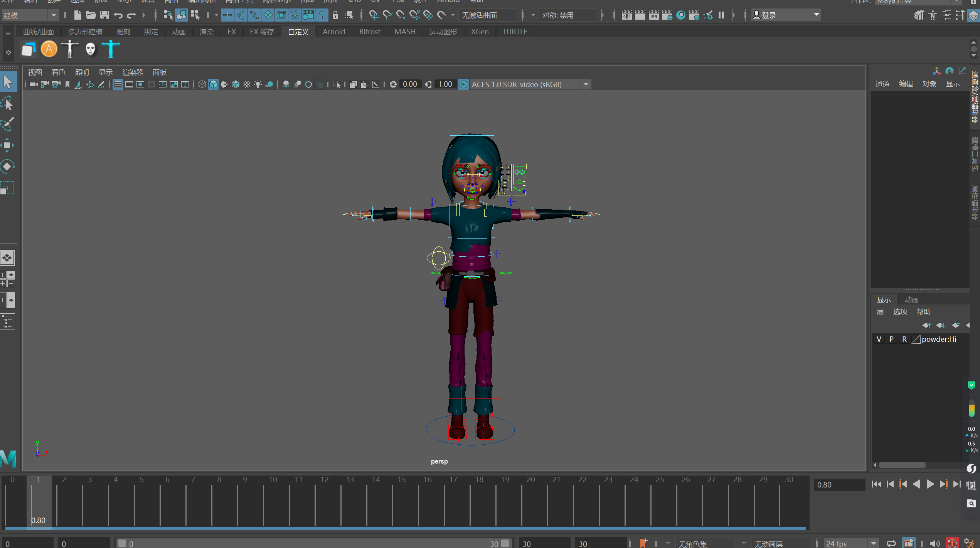Activate the Rotate tool
The width and height of the screenshot is (980, 548).
tap(8, 166)
